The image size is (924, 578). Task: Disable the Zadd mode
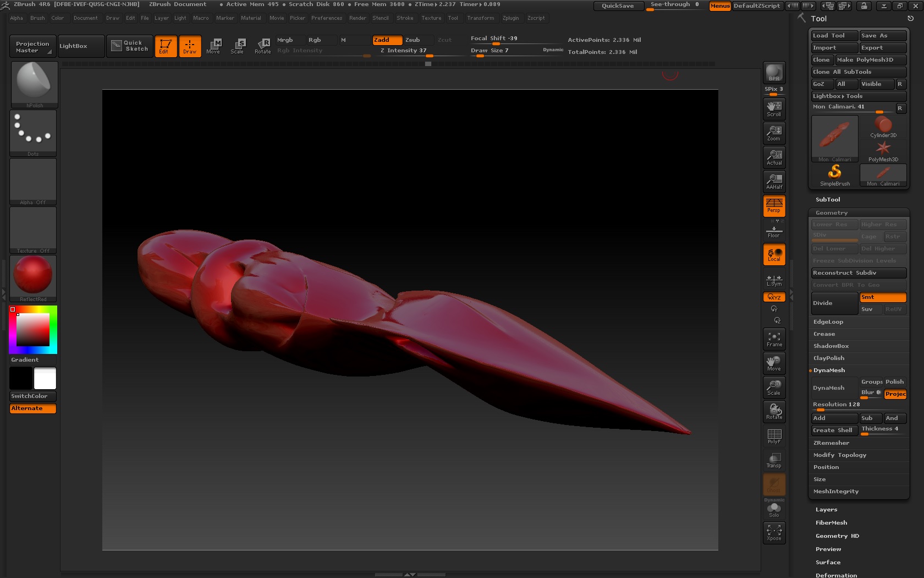[x=387, y=40]
